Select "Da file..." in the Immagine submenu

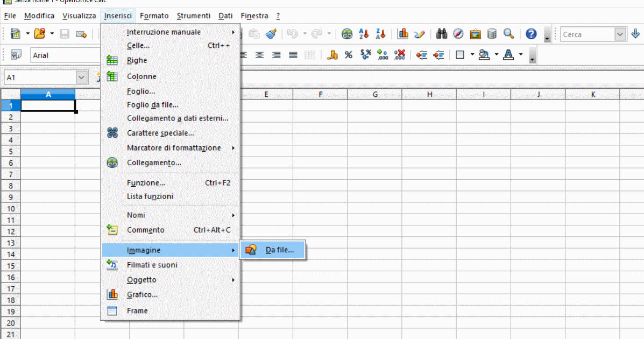[x=279, y=250]
